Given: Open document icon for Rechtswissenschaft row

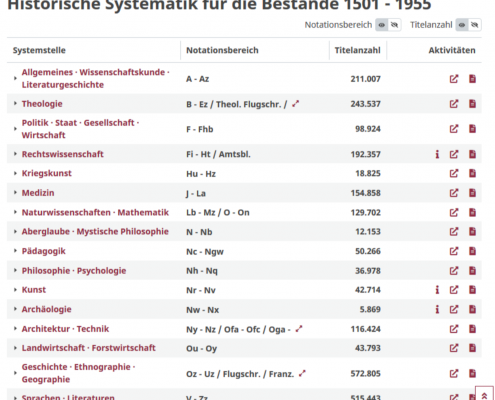Looking at the screenshot, I should (x=472, y=154).
